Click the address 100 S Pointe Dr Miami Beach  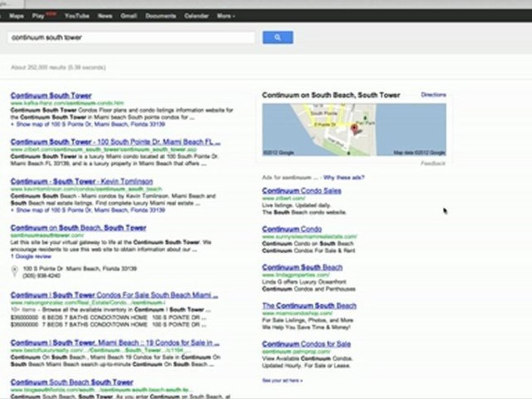[x=80, y=268]
